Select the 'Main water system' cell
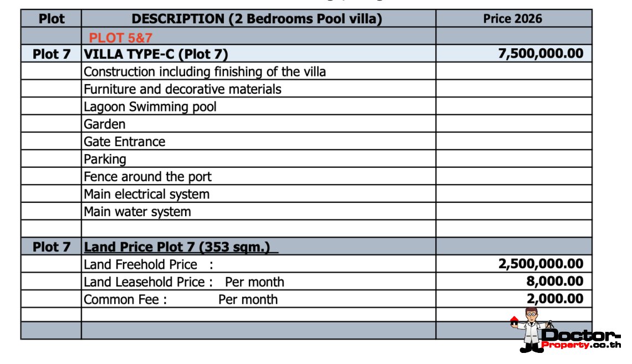632x364 pixels. click(137, 212)
